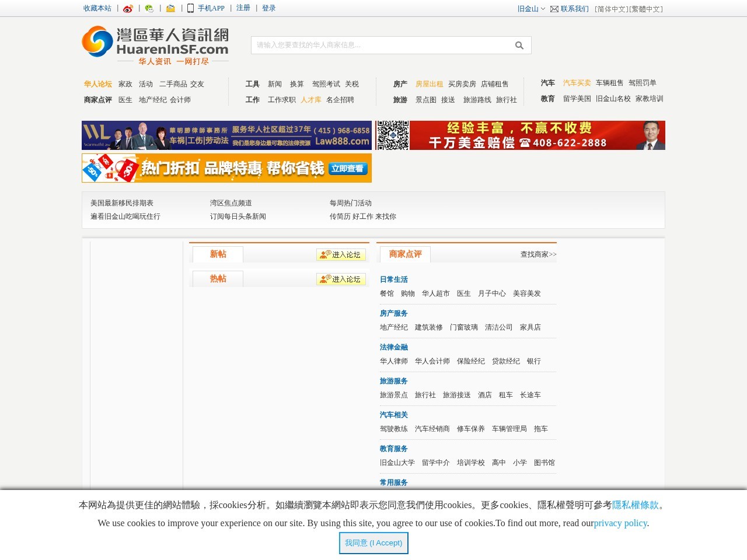747x560 pixels.
Task: Click 查找商家>> link
Action: click(539, 254)
